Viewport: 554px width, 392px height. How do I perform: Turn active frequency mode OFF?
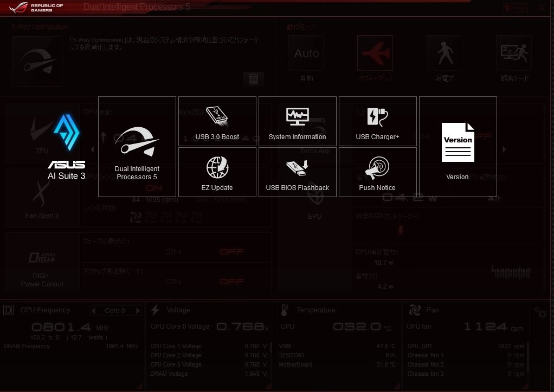pyautogui.click(x=232, y=282)
